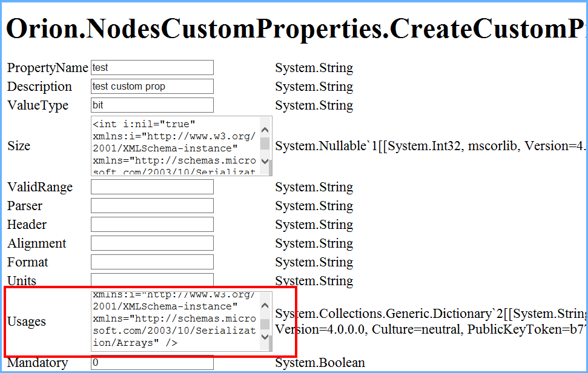Click the Usages textarea scroll down arrow
The height and width of the screenshot is (373, 588).
(x=265, y=337)
